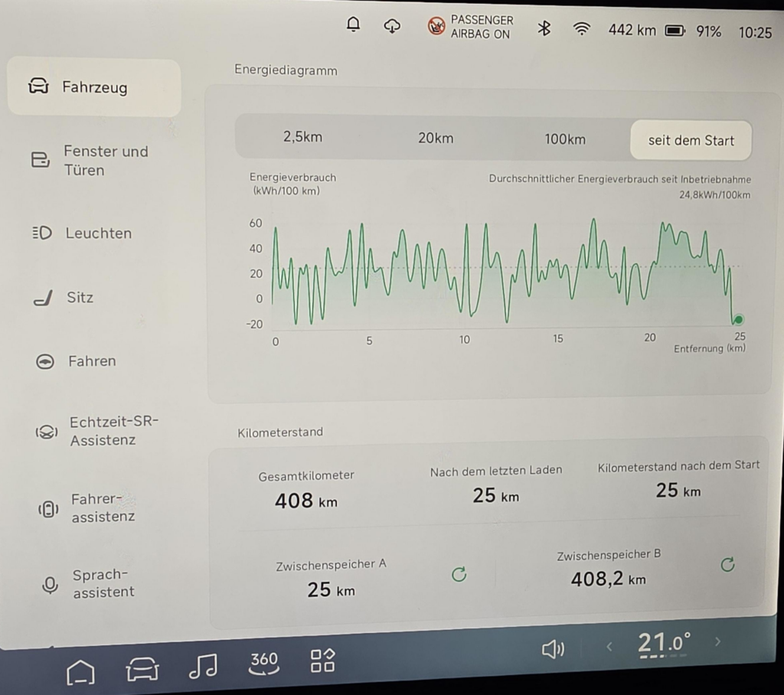Switch chart to 100km range
Screen dimensions: 784x695
tap(565, 139)
